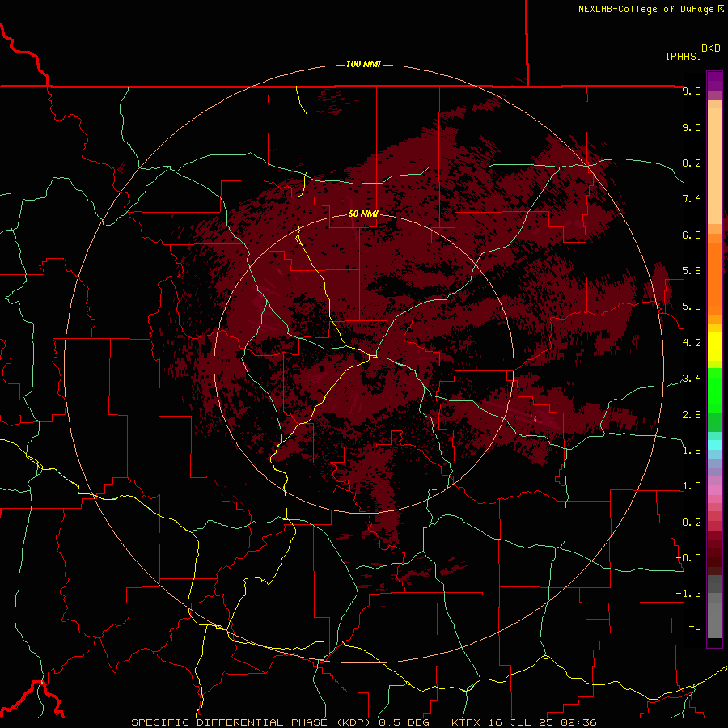Click the 9.0 value on the color scale
Viewport: 728px width, 728px height.
[x=692, y=127]
